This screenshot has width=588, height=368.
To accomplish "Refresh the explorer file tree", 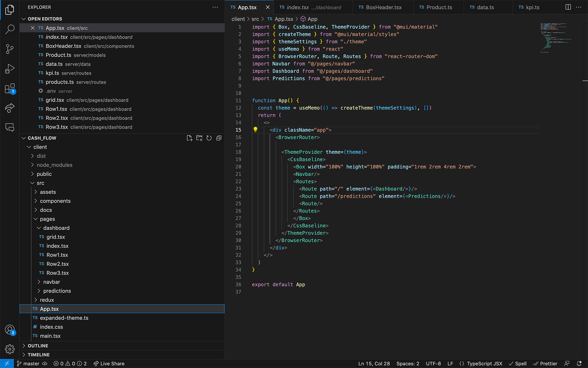I will click(x=209, y=138).
